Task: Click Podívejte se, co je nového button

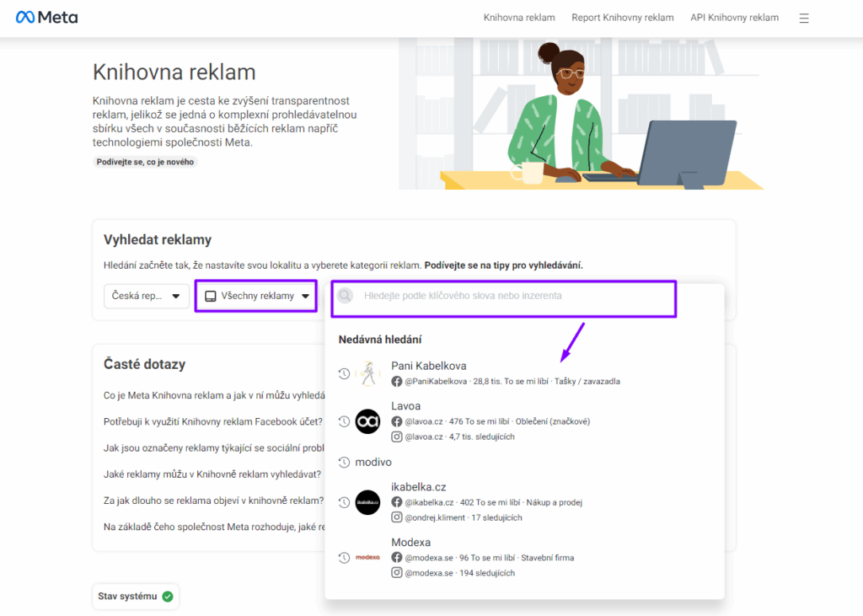Action: (x=145, y=162)
